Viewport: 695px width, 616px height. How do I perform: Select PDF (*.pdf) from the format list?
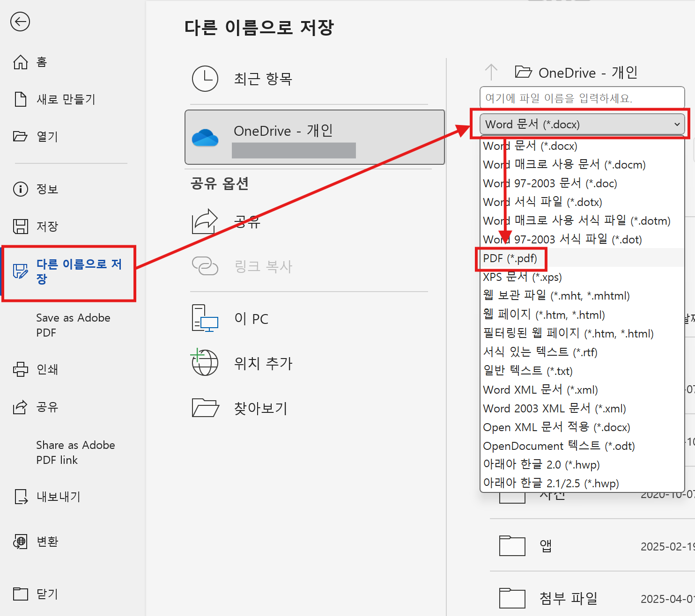pos(582,258)
